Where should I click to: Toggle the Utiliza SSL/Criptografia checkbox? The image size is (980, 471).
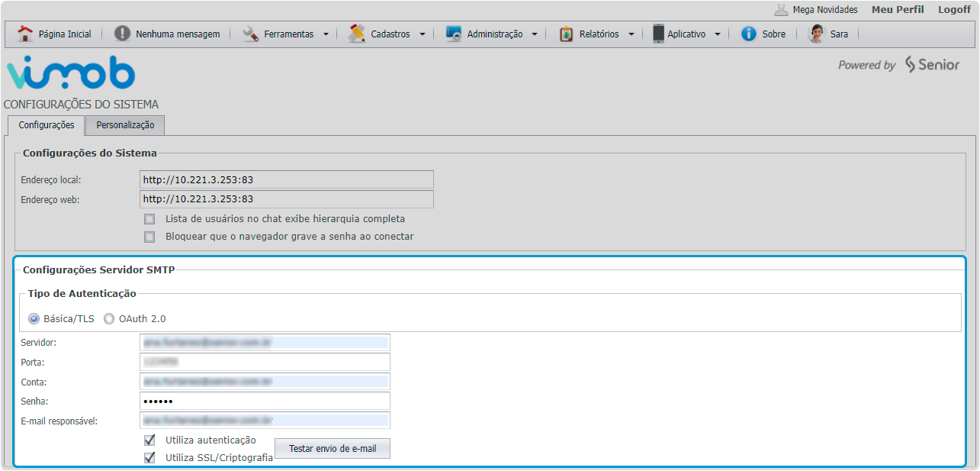pos(149,458)
